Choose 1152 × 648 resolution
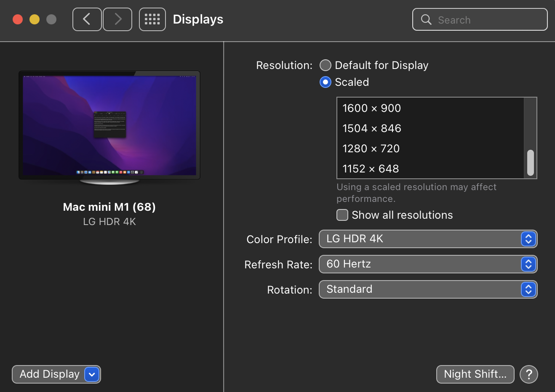The width and height of the screenshot is (555, 392). 430,169
